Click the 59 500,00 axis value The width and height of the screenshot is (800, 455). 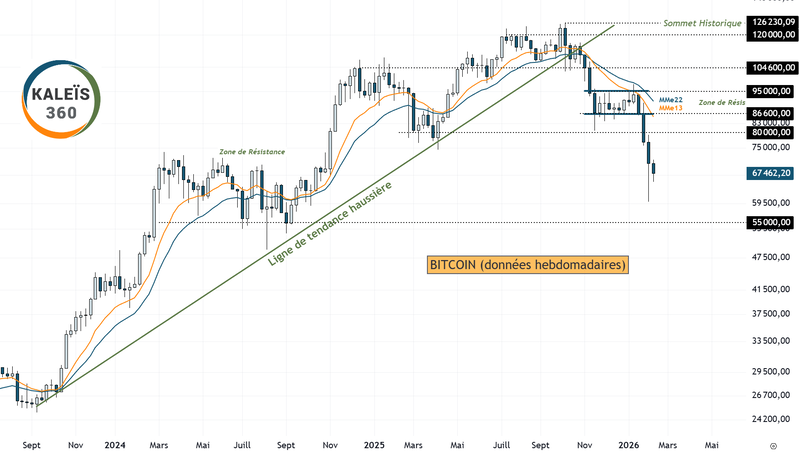click(x=771, y=203)
